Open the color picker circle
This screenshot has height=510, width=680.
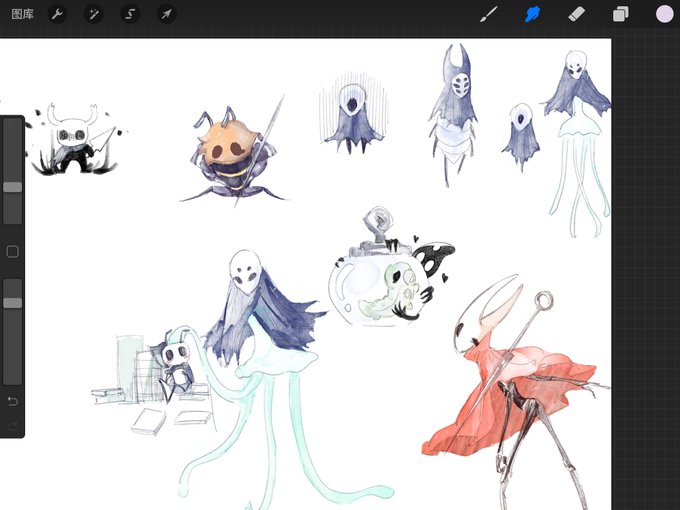click(664, 14)
